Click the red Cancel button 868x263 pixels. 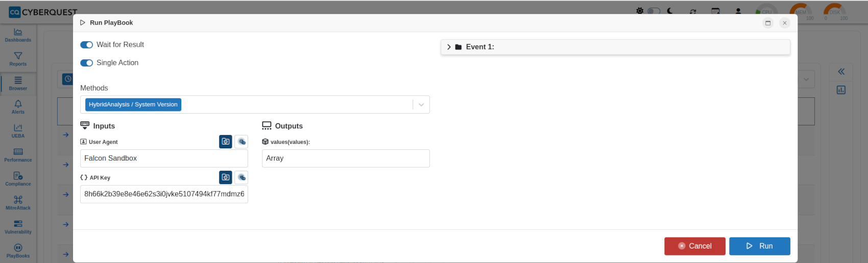pyautogui.click(x=695, y=246)
